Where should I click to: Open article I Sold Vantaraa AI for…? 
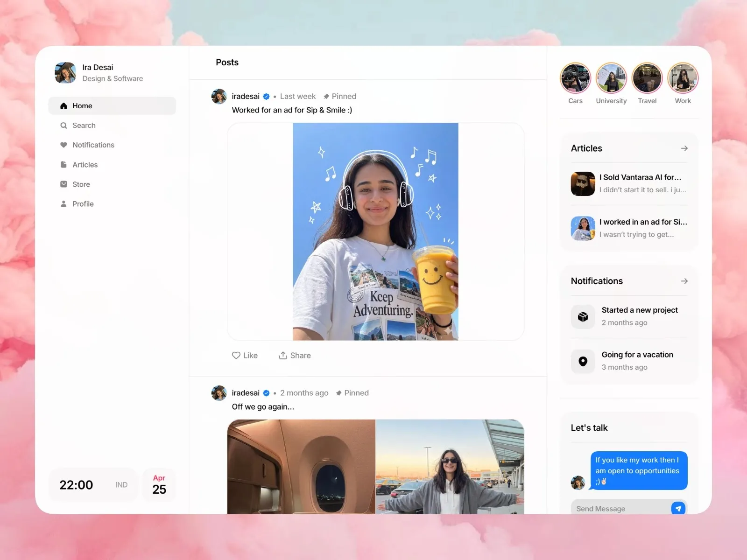tap(629, 183)
